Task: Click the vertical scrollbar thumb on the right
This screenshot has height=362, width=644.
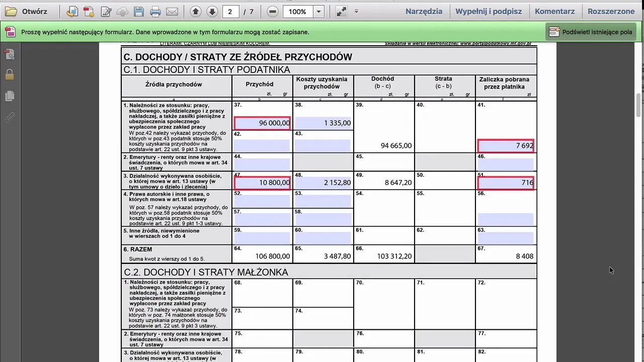Action: [639, 106]
